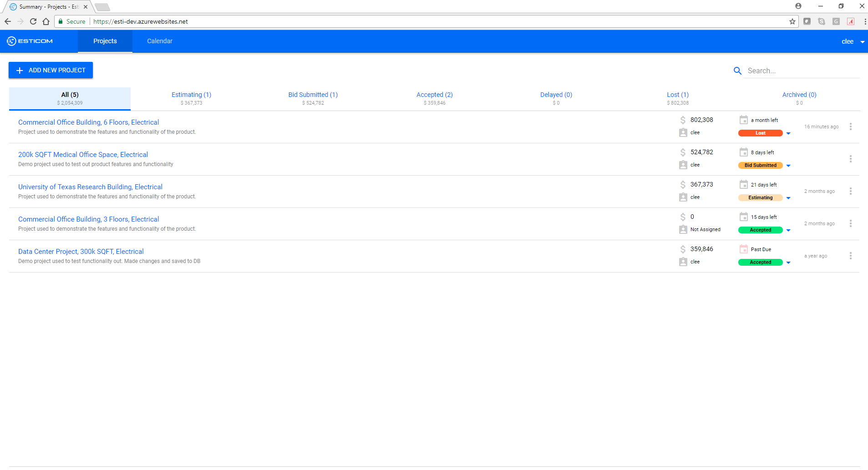Screen dimensions: 868x470
Task: Click the Past Due calendar icon
Action: coord(743,249)
